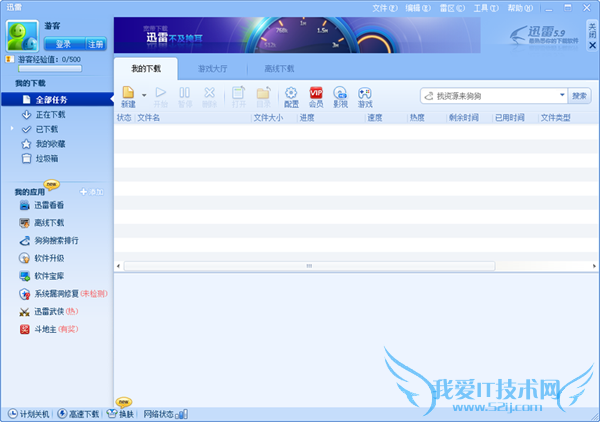Image resolution: width=600 pixels, height=422 pixels.
Task: Select 全部任务 in the sidebar
Action: [x=57, y=99]
